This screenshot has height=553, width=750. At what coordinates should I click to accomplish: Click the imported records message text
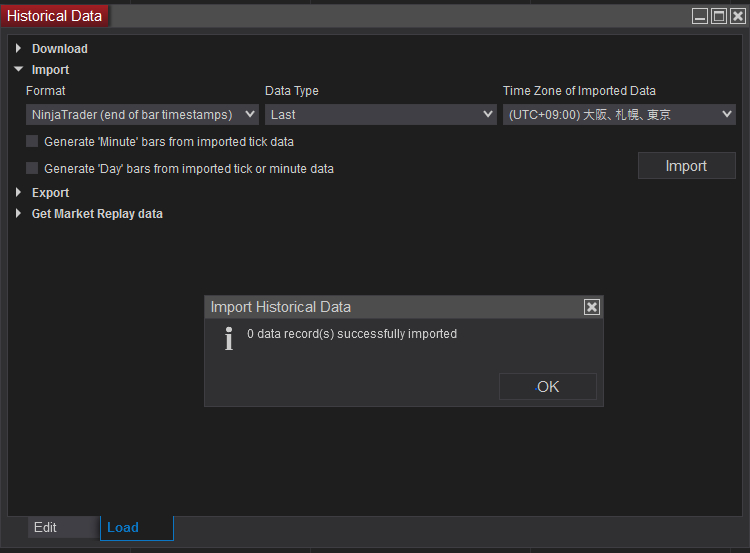pos(352,334)
